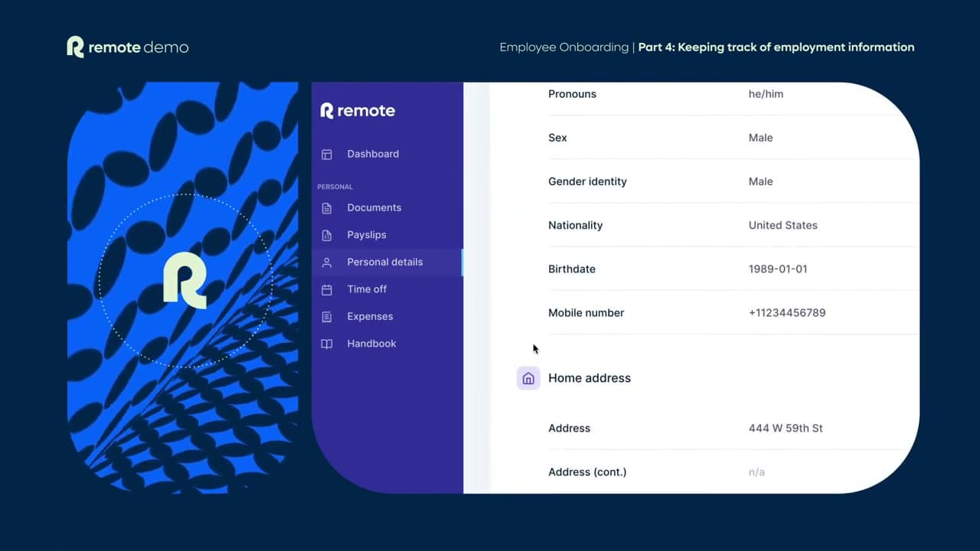Click the Personal details person icon
The height and width of the screenshot is (551, 980).
click(x=327, y=262)
